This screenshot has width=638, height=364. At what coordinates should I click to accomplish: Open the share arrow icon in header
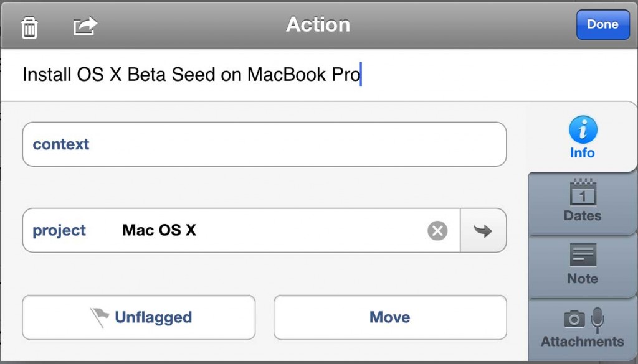tap(85, 26)
